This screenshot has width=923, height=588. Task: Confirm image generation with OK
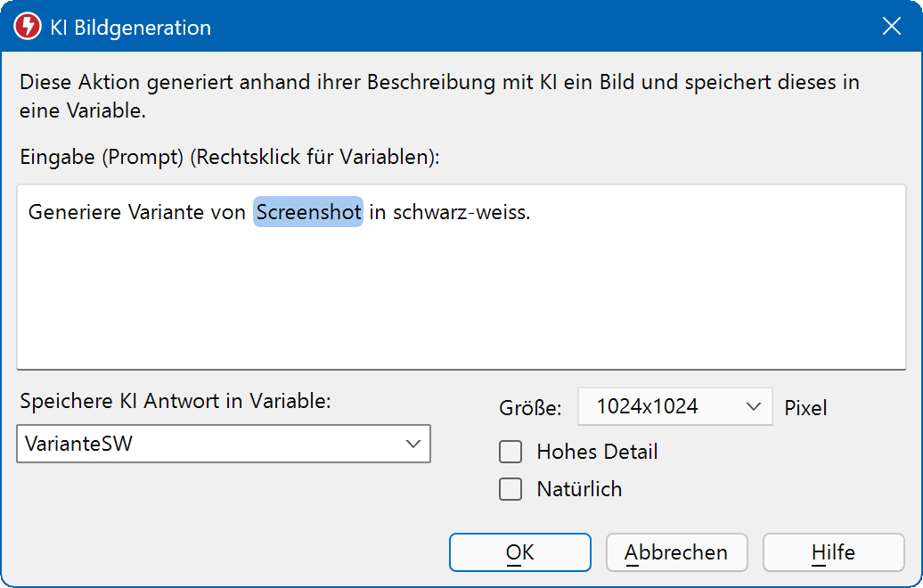(519, 551)
